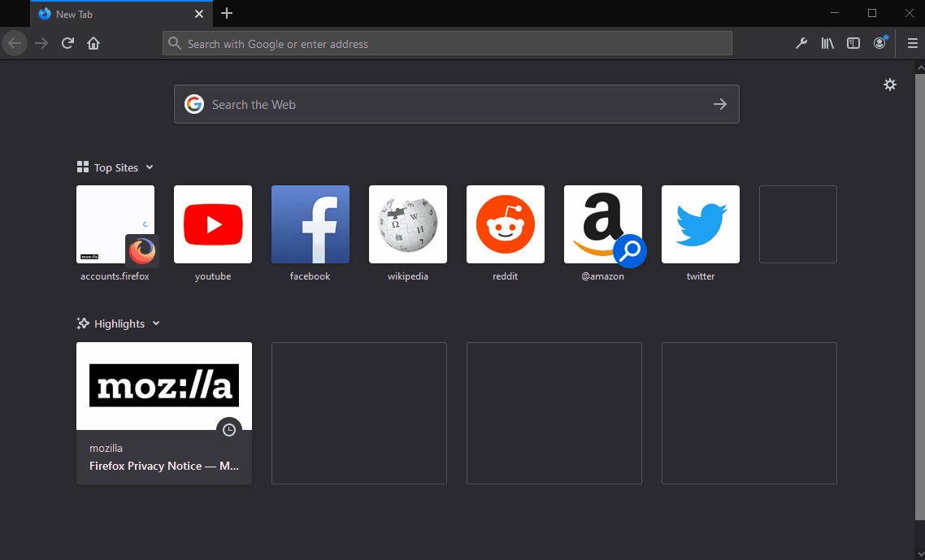Reload the current page
Viewport: 925px width, 560px height.
click(67, 43)
